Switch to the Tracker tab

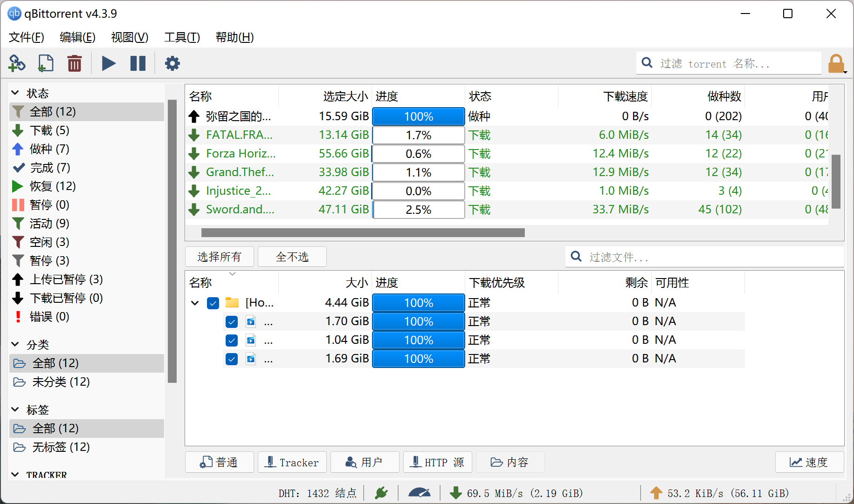point(292,462)
